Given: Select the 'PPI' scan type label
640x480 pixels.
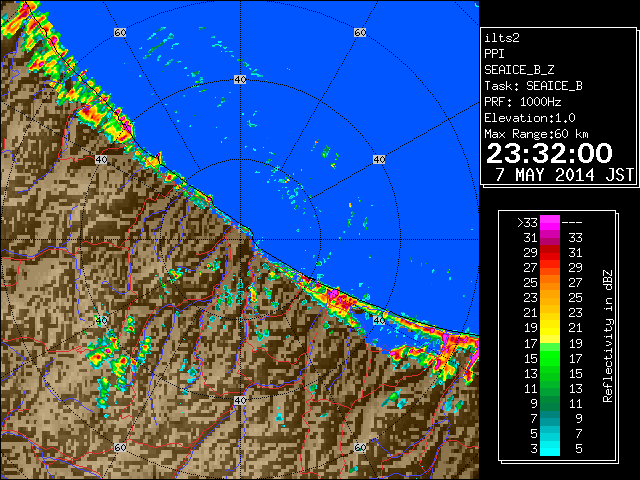Looking at the screenshot, I should pos(494,54).
